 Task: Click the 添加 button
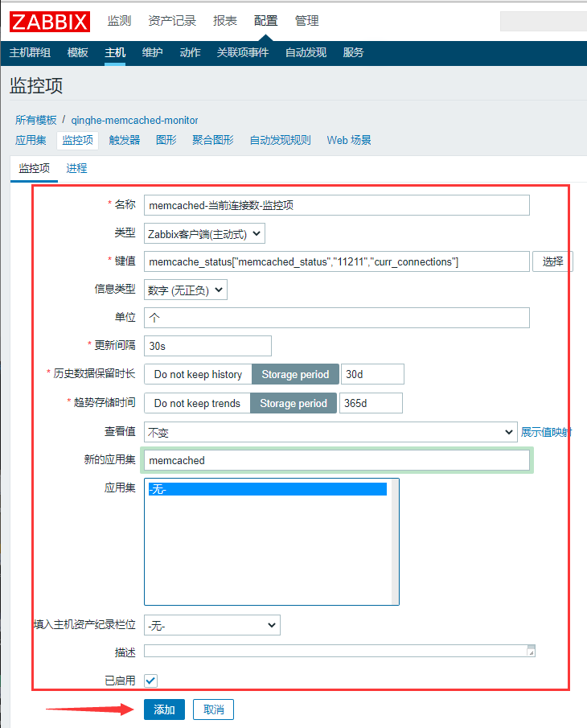(164, 709)
